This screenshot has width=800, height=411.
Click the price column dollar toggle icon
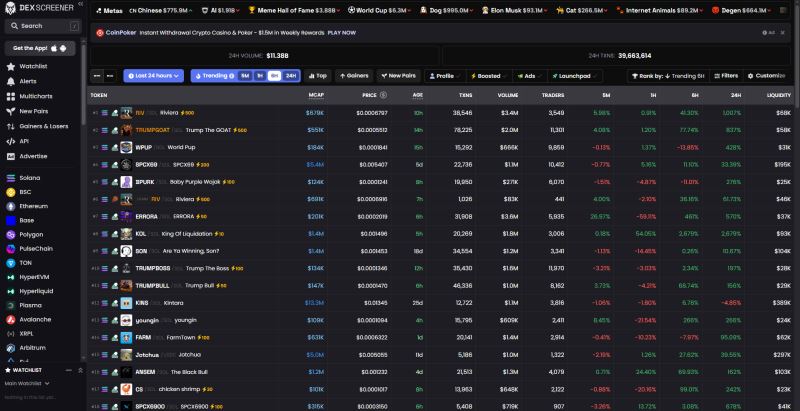coord(383,95)
